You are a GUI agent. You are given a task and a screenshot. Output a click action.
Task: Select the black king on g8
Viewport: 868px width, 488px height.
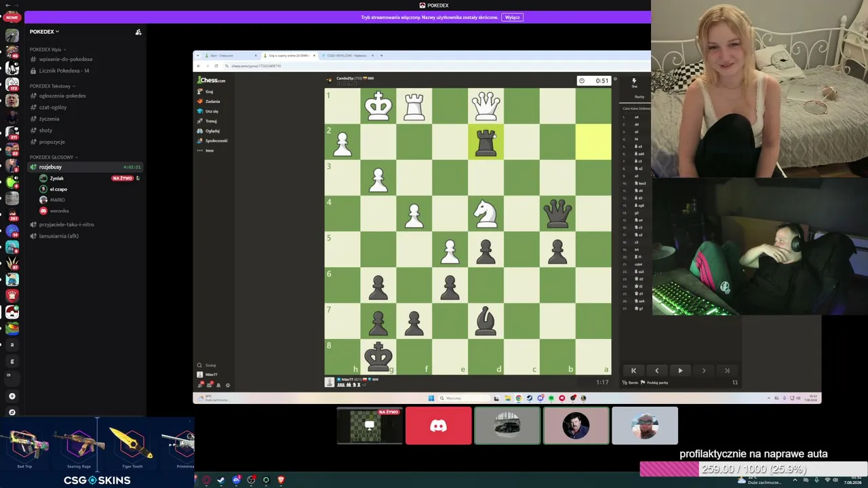(378, 357)
